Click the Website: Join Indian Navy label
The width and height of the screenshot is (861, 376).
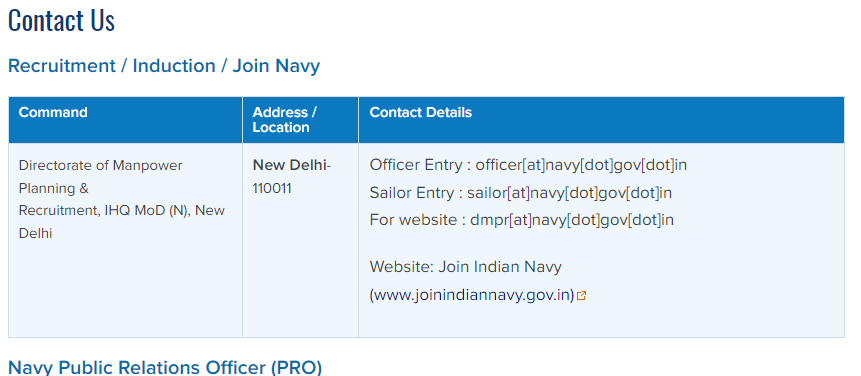pos(466,267)
